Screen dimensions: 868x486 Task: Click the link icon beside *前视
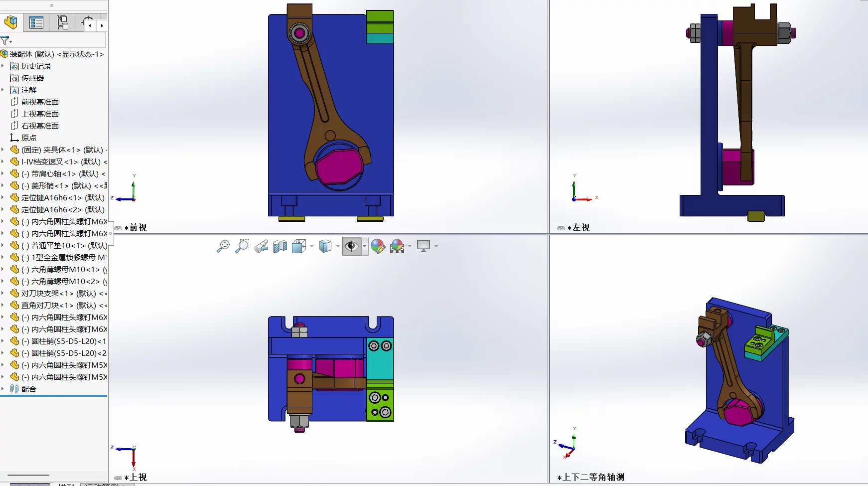(118, 228)
